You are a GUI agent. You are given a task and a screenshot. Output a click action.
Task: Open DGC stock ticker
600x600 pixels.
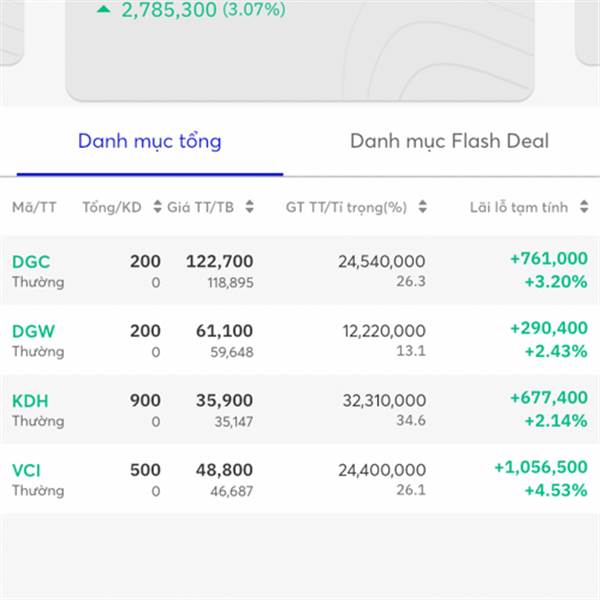(x=31, y=262)
